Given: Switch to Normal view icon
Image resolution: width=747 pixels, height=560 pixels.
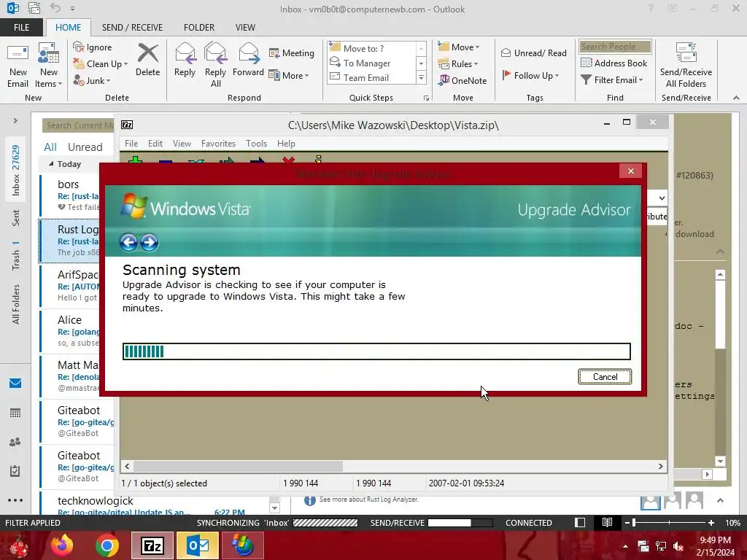Looking at the screenshot, I should pyautogui.click(x=580, y=522).
